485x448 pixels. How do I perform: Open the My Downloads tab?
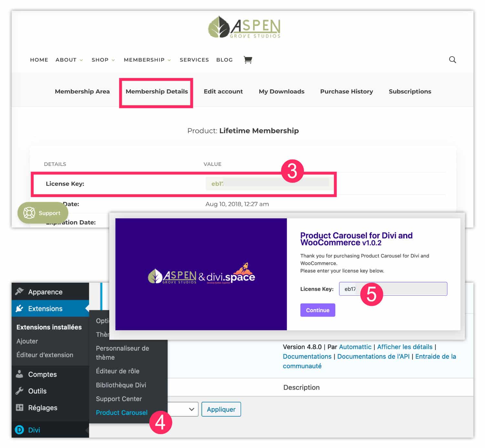pos(282,92)
